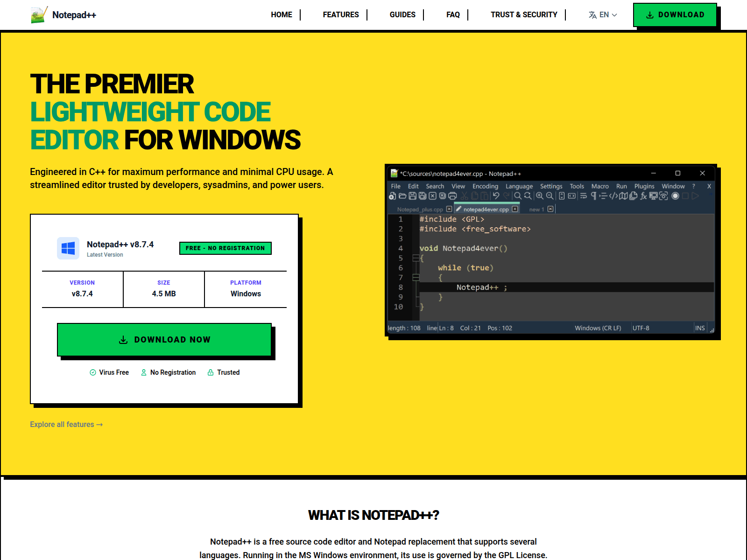Click the Undo icon in the screenshot toolbar

pyautogui.click(x=496, y=196)
